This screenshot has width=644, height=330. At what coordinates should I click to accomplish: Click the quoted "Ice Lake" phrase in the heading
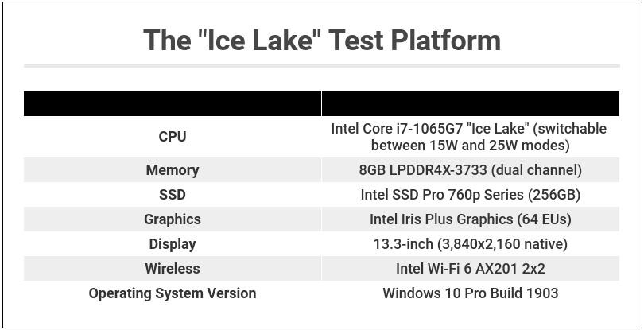253,40
